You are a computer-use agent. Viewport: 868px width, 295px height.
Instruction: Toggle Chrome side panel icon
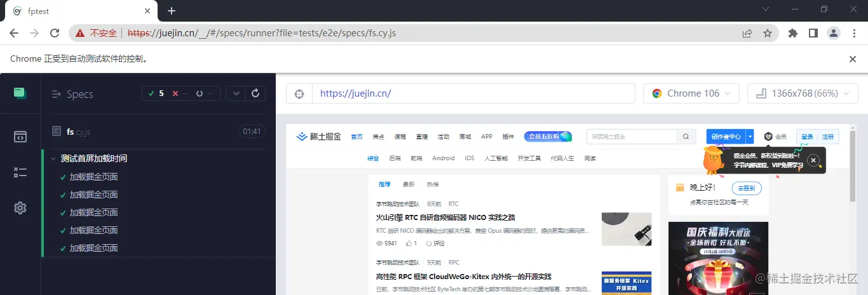tap(813, 33)
